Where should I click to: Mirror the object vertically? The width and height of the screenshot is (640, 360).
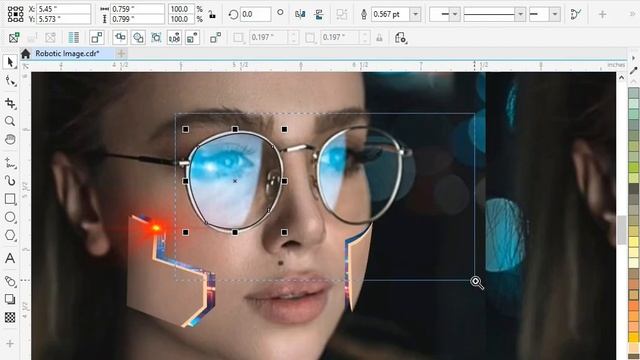[x=319, y=14]
